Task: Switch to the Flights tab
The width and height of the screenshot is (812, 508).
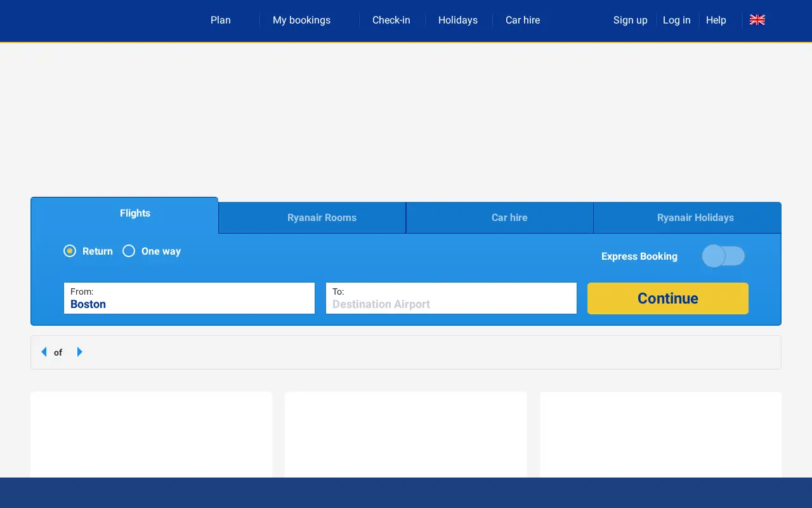Action: click(x=124, y=215)
